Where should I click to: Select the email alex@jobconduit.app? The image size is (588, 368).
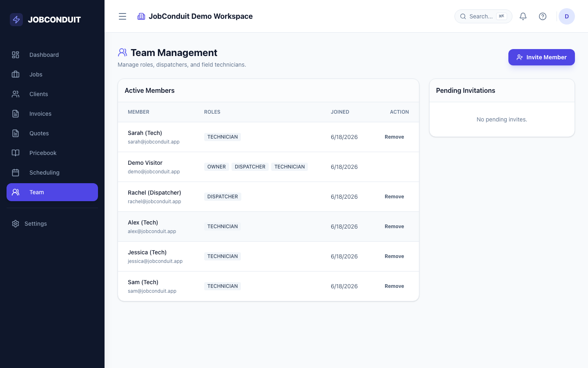152,231
